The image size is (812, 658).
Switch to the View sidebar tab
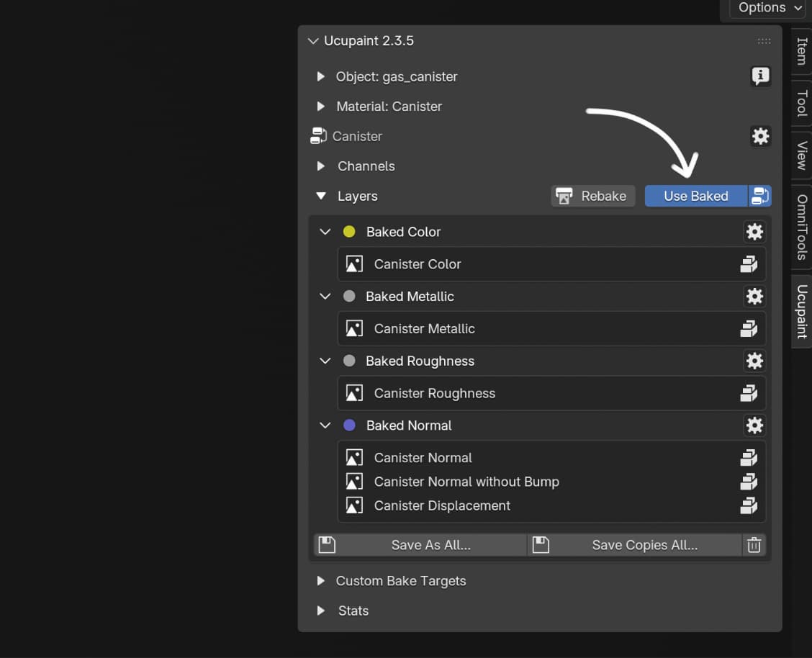tap(802, 156)
